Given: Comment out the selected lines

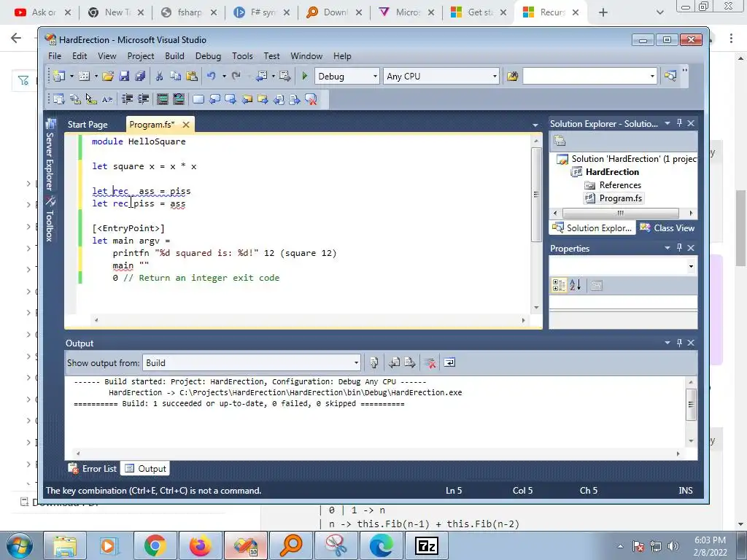Looking at the screenshot, I should tap(163, 99).
